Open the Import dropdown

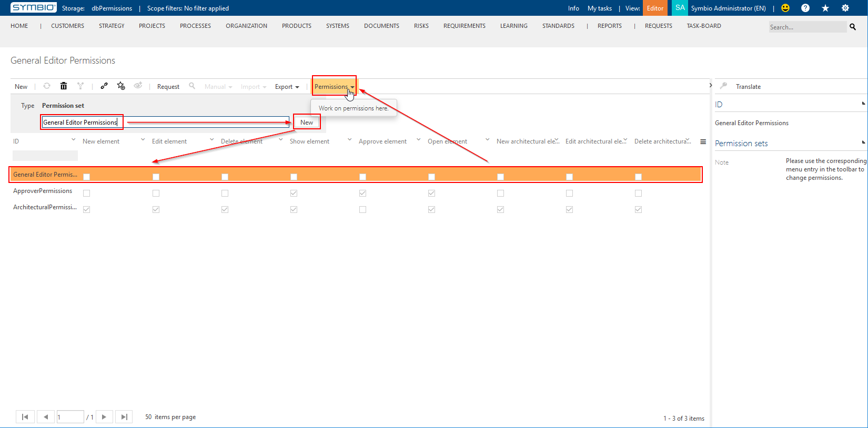[x=254, y=87]
